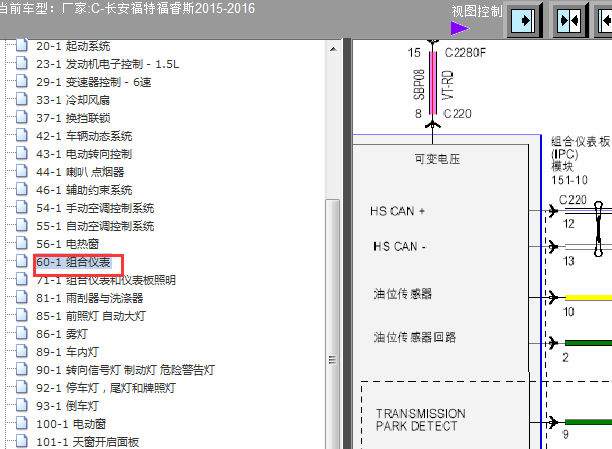Select 43-1 电动转向控制
The height and width of the screenshot is (449, 612).
84,154
